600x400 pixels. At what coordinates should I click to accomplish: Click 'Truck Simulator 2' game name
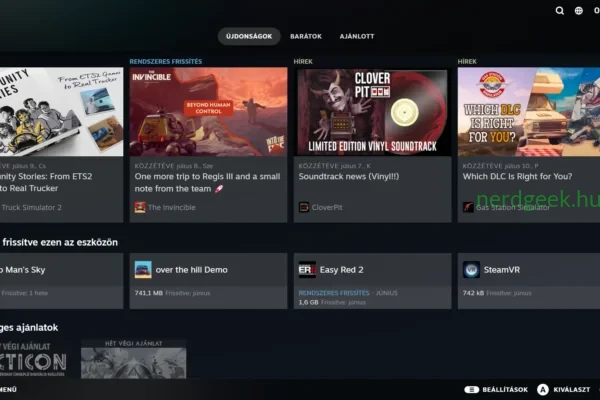[31, 207]
